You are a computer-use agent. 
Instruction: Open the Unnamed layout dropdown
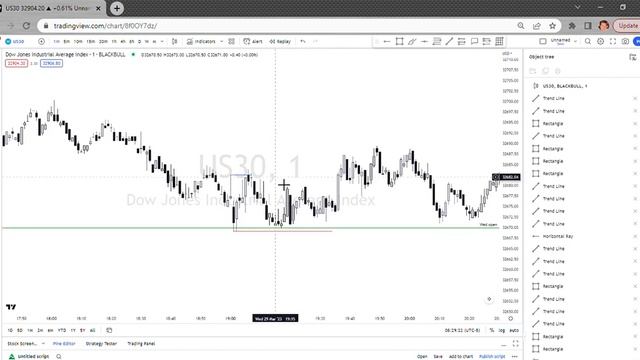[564, 41]
